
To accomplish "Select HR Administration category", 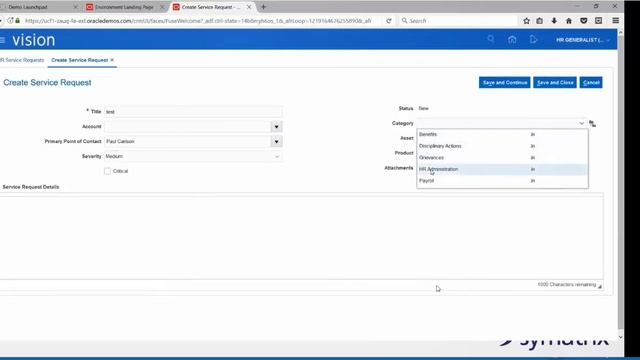I will click(x=502, y=169).
